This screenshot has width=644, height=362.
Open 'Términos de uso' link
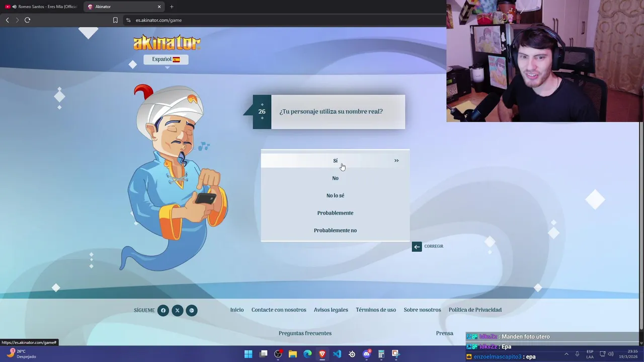click(x=376, y=310)
